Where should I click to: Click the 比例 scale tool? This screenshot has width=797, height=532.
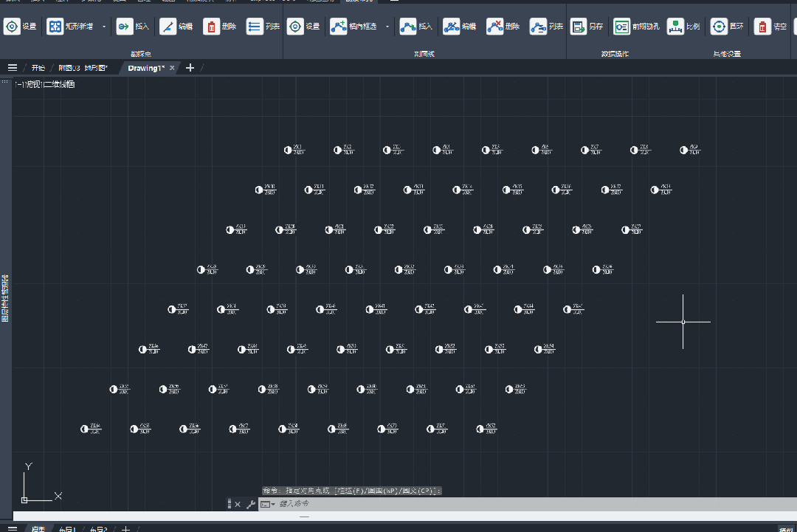coord(683,27)
